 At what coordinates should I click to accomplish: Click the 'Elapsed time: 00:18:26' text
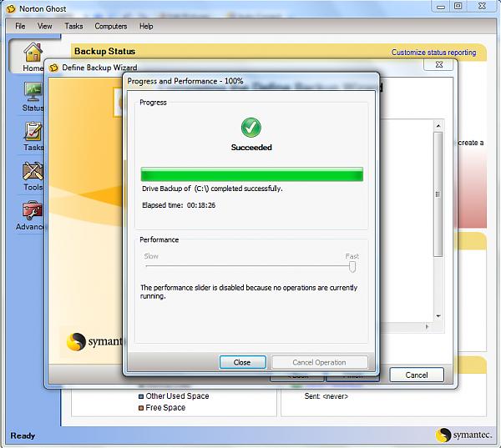point(179,205)
